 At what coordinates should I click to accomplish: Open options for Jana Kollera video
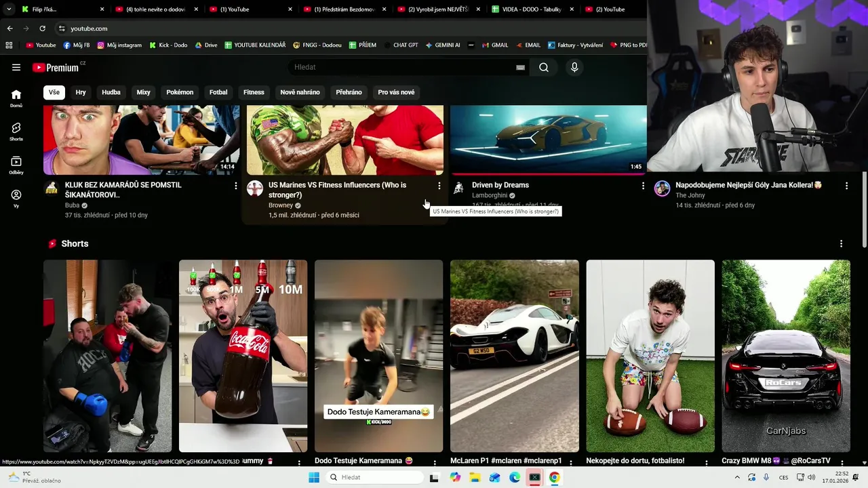(846, 186)
